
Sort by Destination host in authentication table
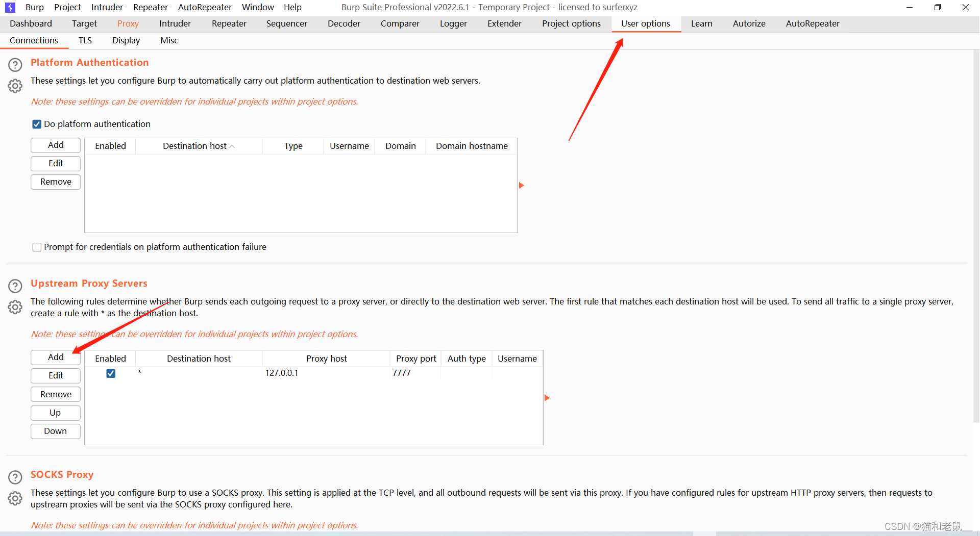pyautogui.click(x=199, y=146)
